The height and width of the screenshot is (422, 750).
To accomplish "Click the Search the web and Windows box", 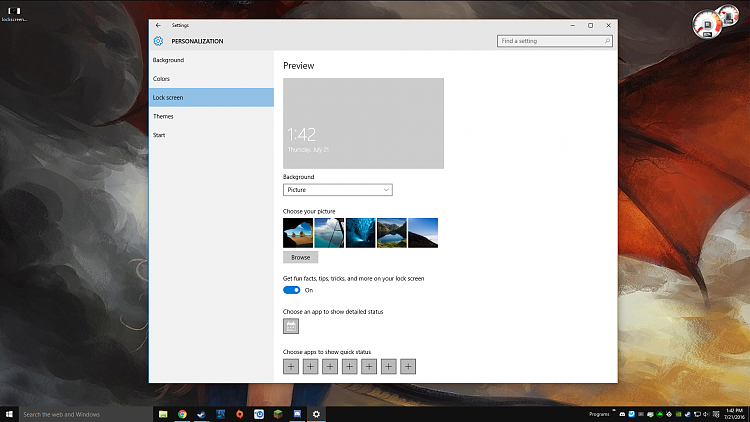I will tap(86, 414).
